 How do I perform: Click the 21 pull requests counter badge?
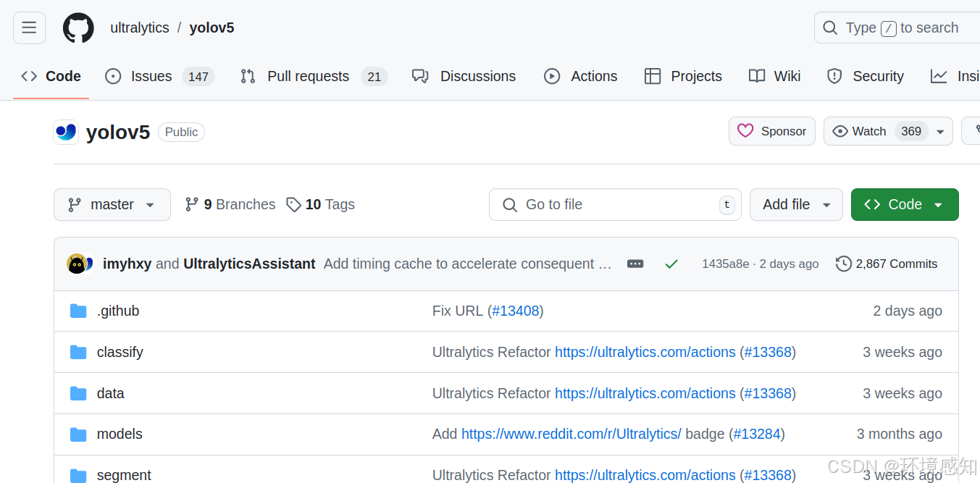374,76
